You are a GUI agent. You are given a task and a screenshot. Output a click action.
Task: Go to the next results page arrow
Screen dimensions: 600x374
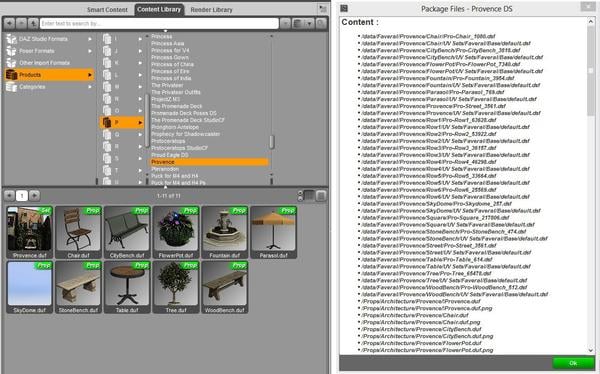(x=34, y=196)
